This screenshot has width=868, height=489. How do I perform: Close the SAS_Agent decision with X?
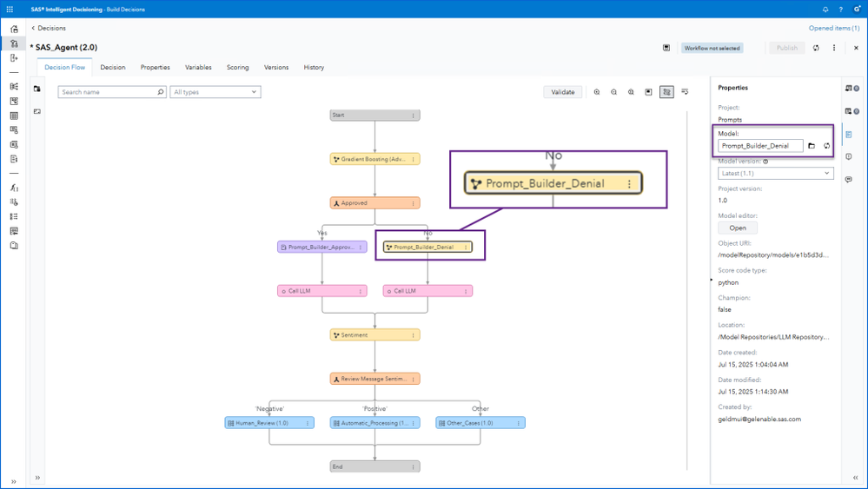tap(856, 48)
